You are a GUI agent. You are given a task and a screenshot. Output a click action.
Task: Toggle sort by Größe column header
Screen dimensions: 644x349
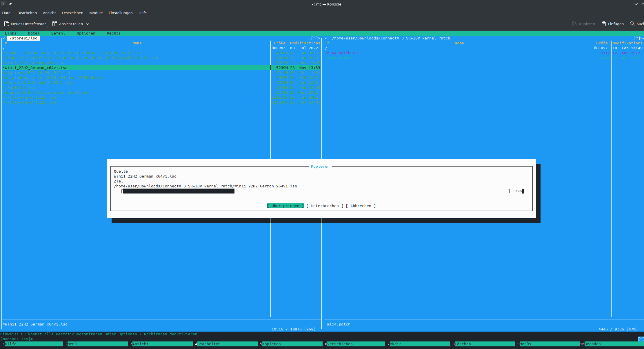279,43
